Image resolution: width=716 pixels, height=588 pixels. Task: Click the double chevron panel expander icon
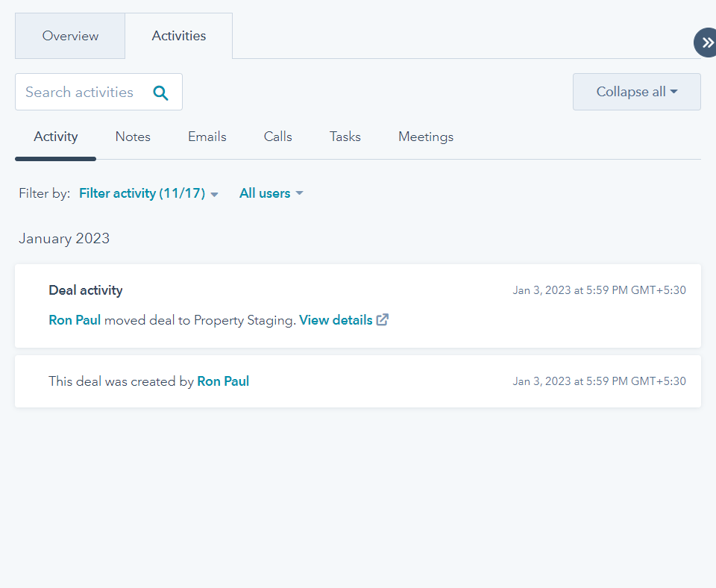(706, 43)
